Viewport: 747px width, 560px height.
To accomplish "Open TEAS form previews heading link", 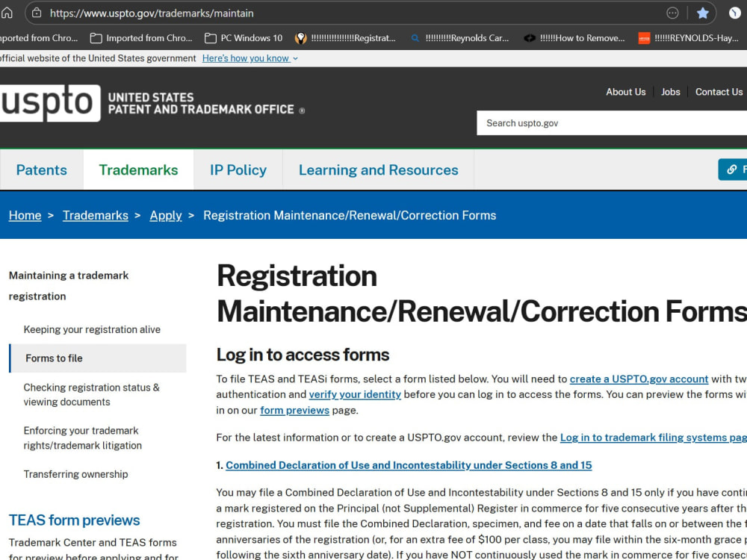I will pos(74,520).
